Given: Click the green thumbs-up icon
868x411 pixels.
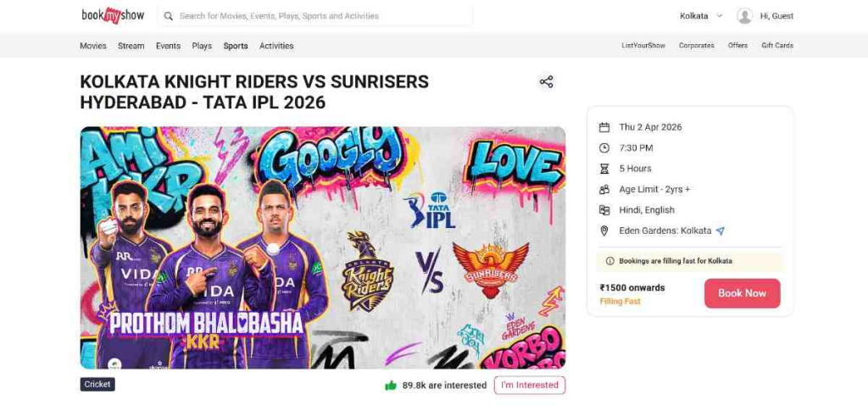Looking at the screenshot, I should (x=391, y=385).
